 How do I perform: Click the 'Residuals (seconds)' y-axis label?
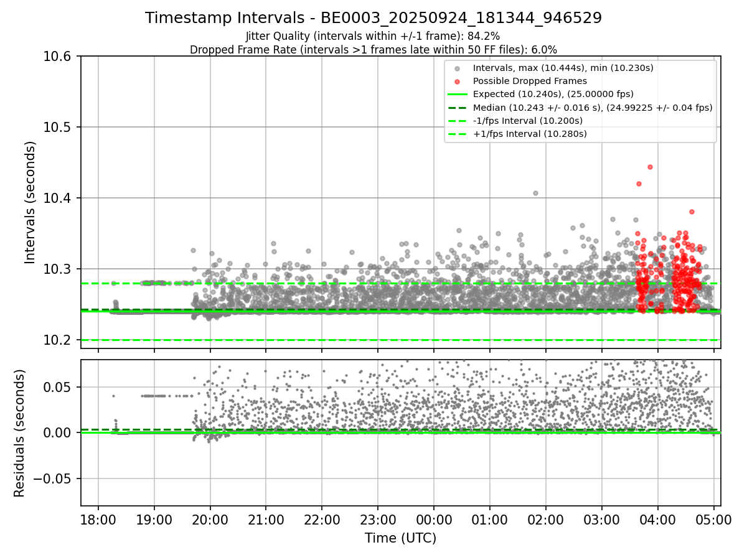click(x=19, y=433)
